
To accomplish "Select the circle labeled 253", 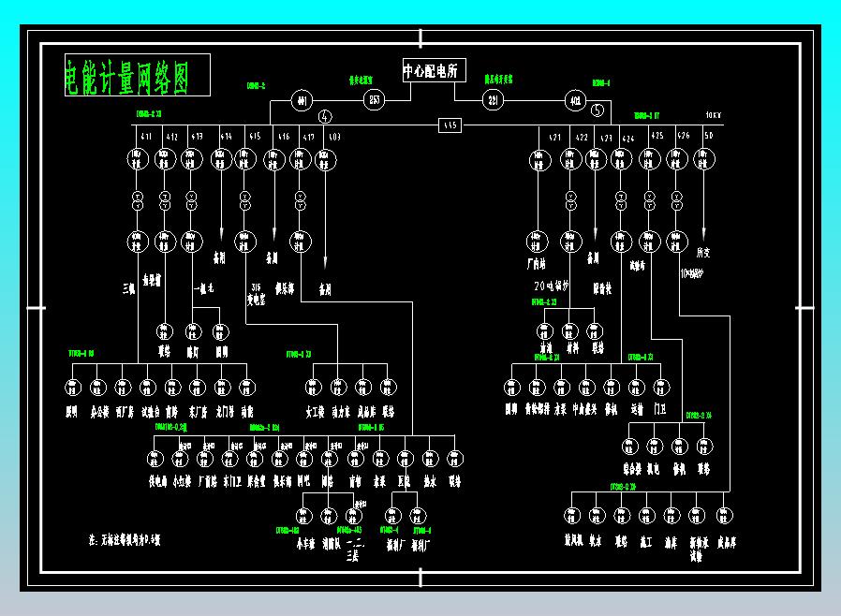I will pyautogui.click(x=375, y=100).
